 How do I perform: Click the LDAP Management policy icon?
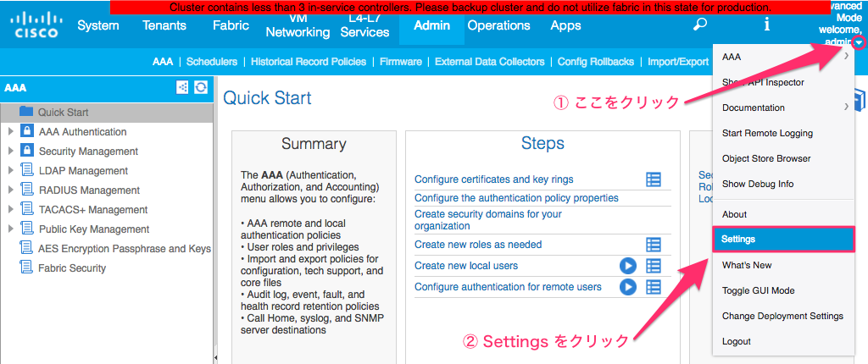[26, 170]
